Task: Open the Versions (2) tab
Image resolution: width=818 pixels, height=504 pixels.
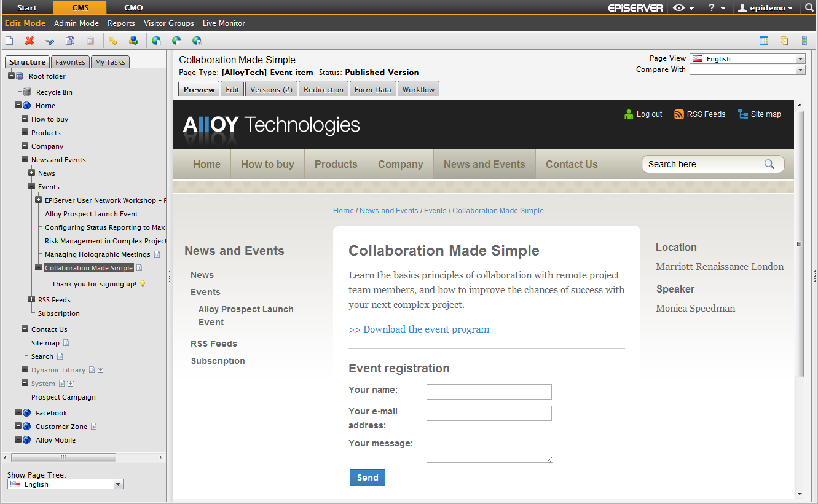Action: [x=270, y=89]
